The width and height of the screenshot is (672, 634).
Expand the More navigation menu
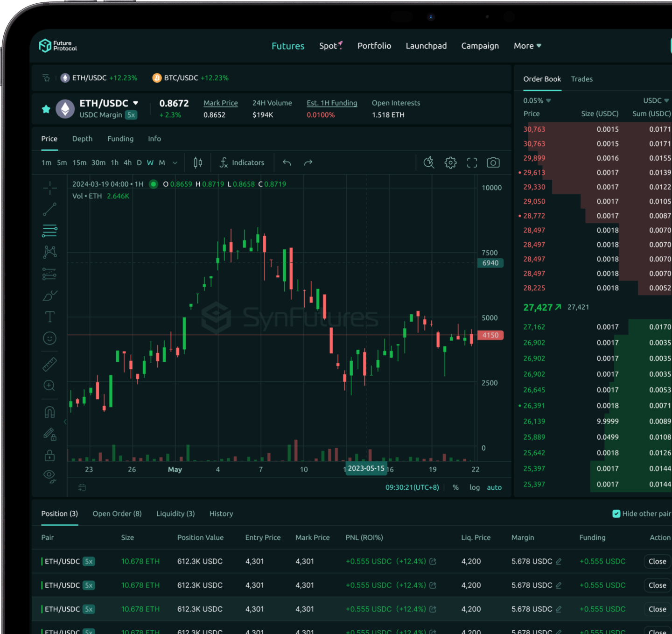[527, 46]
